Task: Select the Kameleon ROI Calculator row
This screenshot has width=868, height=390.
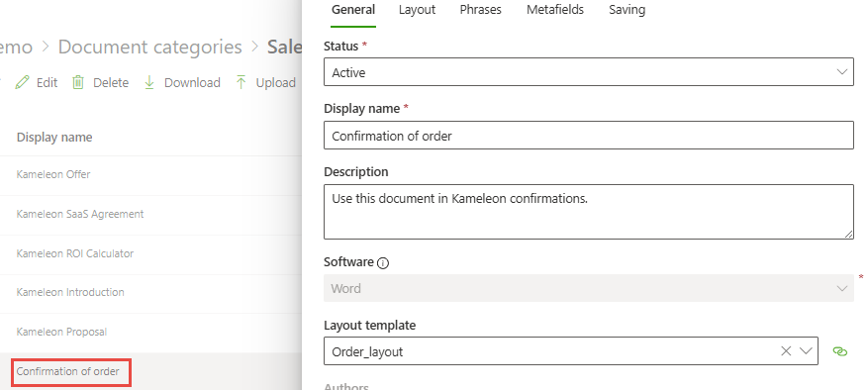Action: coord(150,253)
